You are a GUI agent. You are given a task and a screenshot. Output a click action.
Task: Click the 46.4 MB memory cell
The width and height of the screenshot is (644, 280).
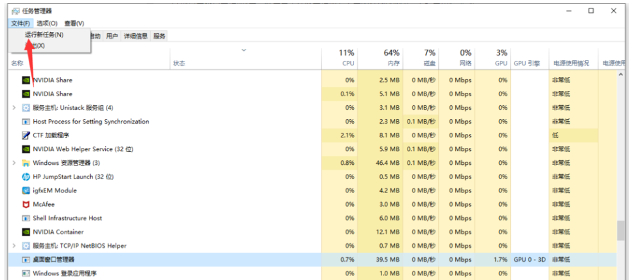(x=380, y=164)
